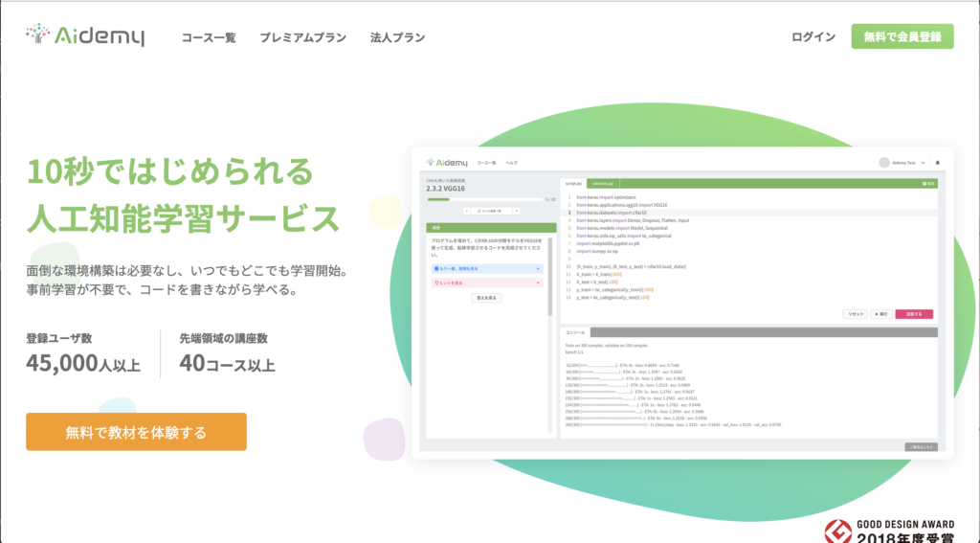Open the Aidemy Taro user dropdown in preview

[908, 163]
